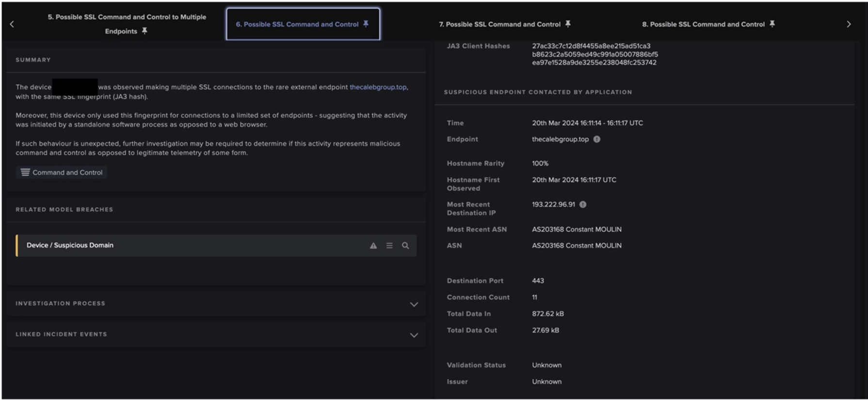Show next incident events with right arrow
Image resolution: width=868 pixels, height=400 pixels.
[x=849, y=24]
